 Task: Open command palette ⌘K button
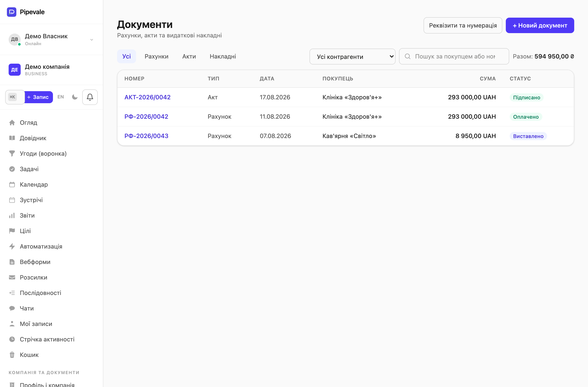click(x=15, y=97)
